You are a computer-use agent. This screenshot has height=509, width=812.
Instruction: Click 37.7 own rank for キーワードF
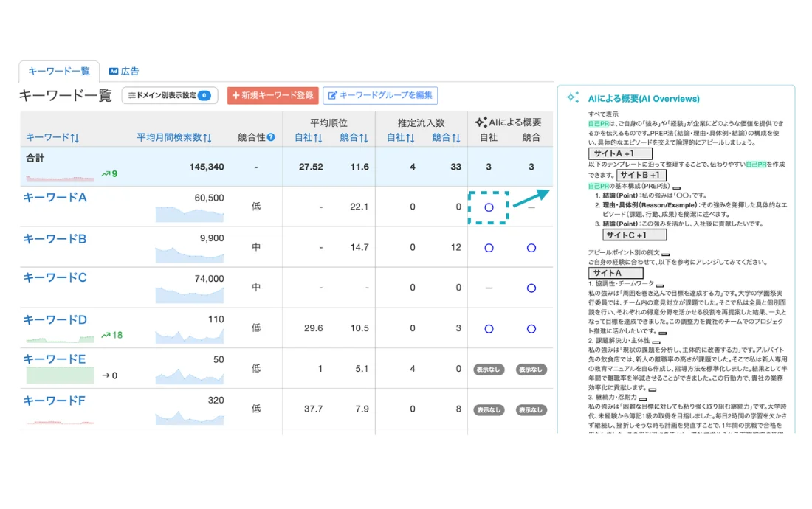[313, 409]
